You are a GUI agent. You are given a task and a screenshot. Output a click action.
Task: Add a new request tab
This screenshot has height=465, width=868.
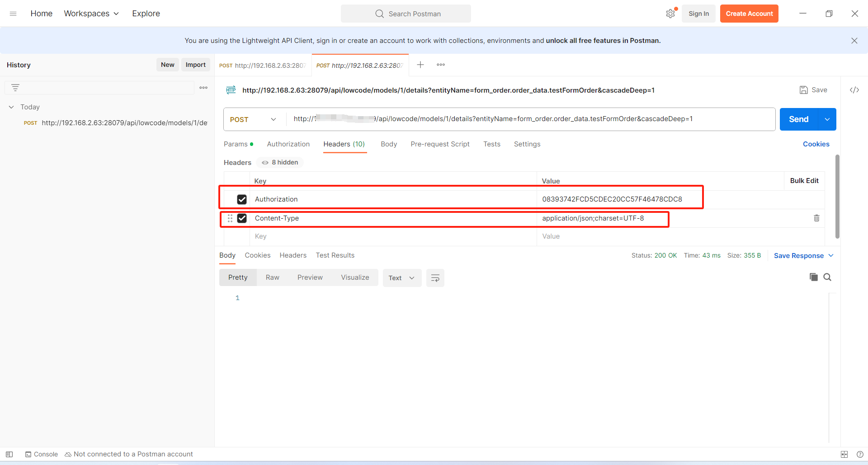coord(420,65)
